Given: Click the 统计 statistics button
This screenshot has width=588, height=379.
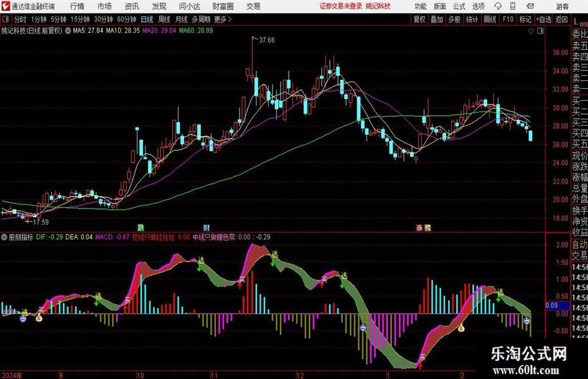Looking at the screenshot, I should point(472,19).
